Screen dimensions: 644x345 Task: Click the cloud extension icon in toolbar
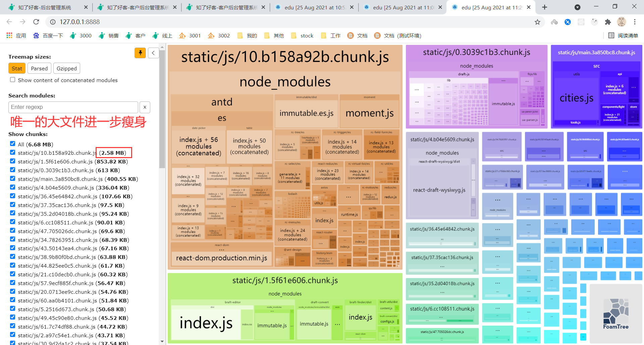point(554,22)
